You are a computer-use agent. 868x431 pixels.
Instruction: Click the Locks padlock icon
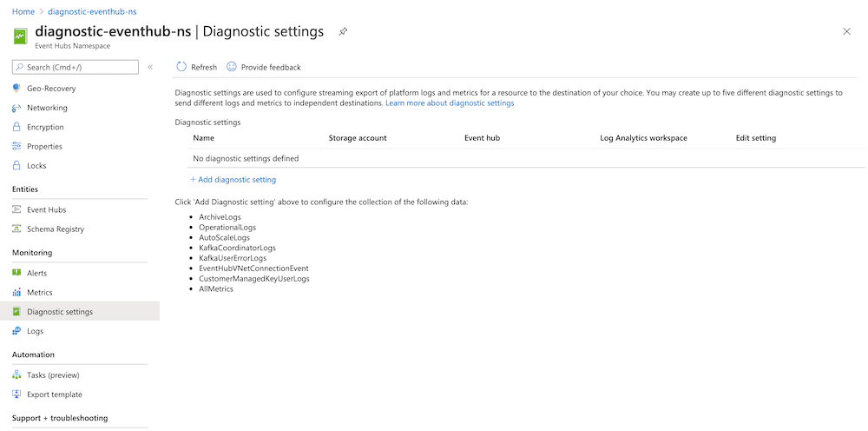16,166
